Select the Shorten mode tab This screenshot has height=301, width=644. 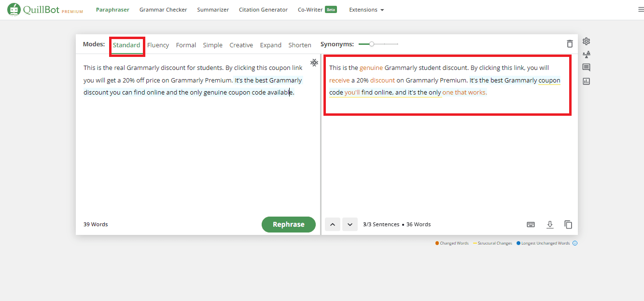pos(300,45)
